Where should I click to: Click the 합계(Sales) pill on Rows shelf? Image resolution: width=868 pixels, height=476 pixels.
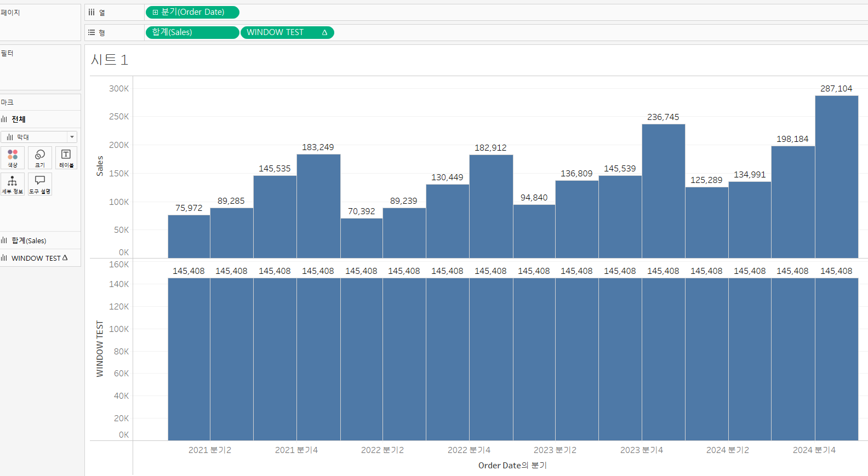coord(192,32)
